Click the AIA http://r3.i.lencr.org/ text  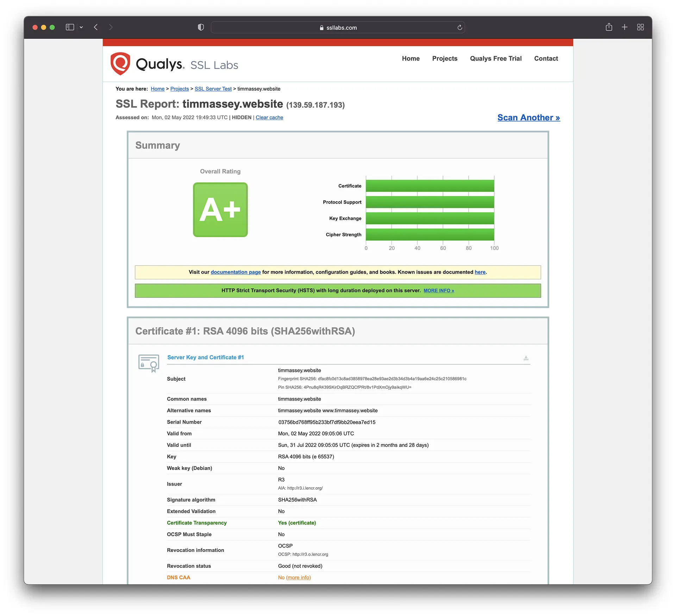point(300,488)
